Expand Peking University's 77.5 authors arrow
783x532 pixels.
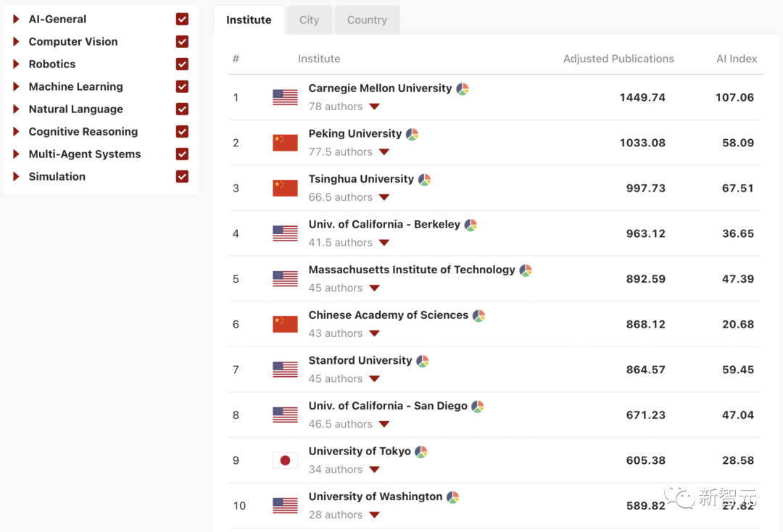pos(384,152)
